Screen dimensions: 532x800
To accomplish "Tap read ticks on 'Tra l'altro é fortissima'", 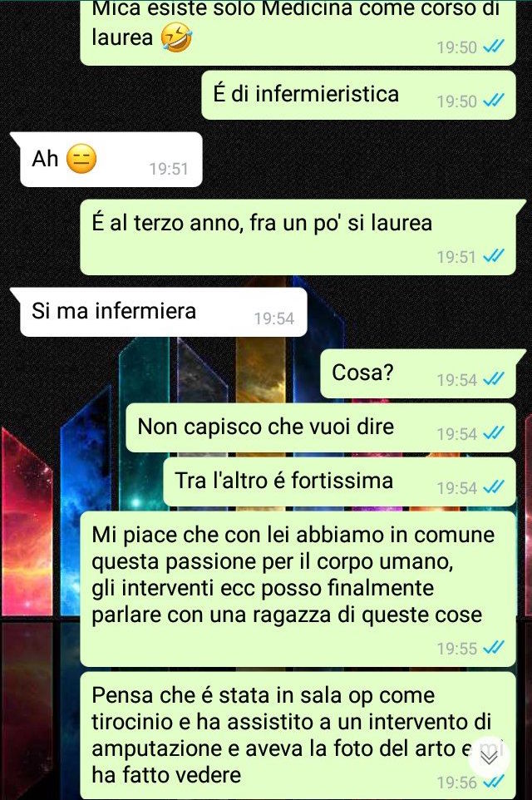I will coord(493,487).
